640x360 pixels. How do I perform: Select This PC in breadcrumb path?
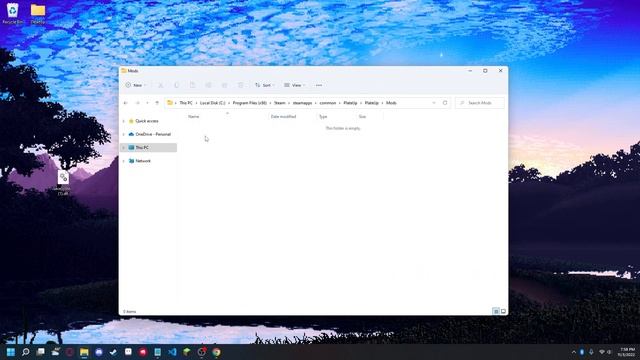186,103
